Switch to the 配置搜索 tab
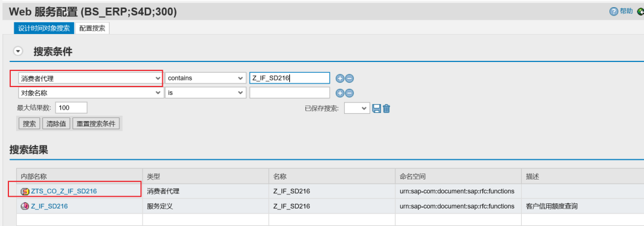The height and width of the screenshot is (226, 644). pyautogui.click(x=92, y=29)
